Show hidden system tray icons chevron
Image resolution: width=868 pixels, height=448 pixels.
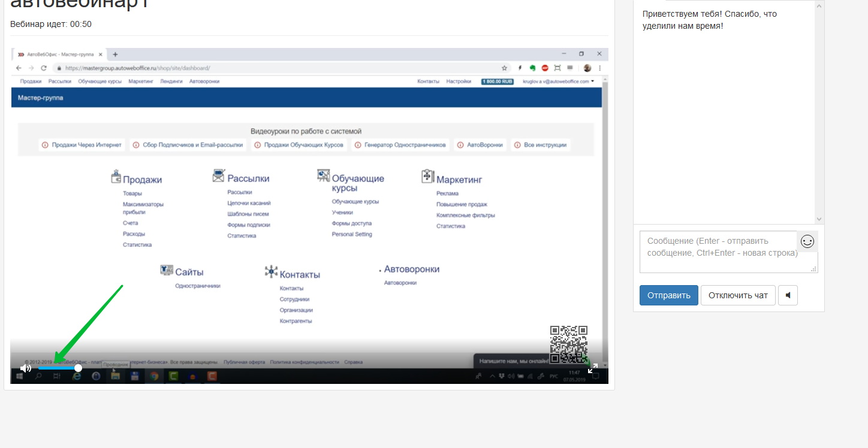[493, 376]
